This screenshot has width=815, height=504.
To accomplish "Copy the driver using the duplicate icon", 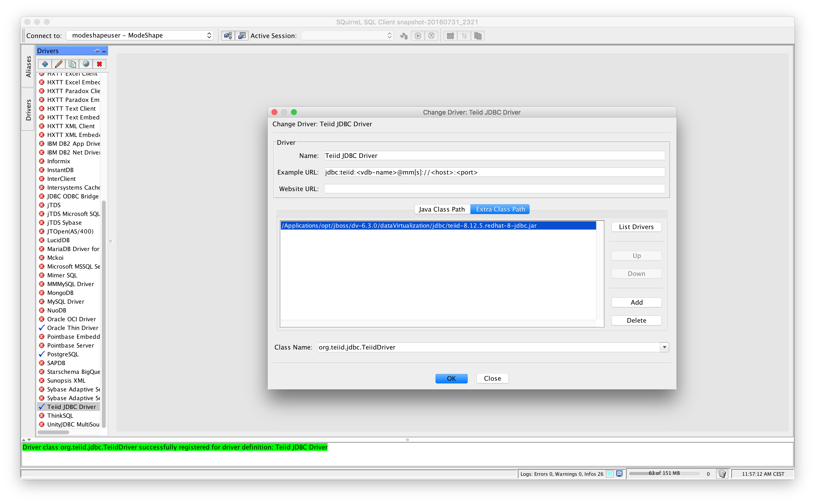I will [72, 64].
